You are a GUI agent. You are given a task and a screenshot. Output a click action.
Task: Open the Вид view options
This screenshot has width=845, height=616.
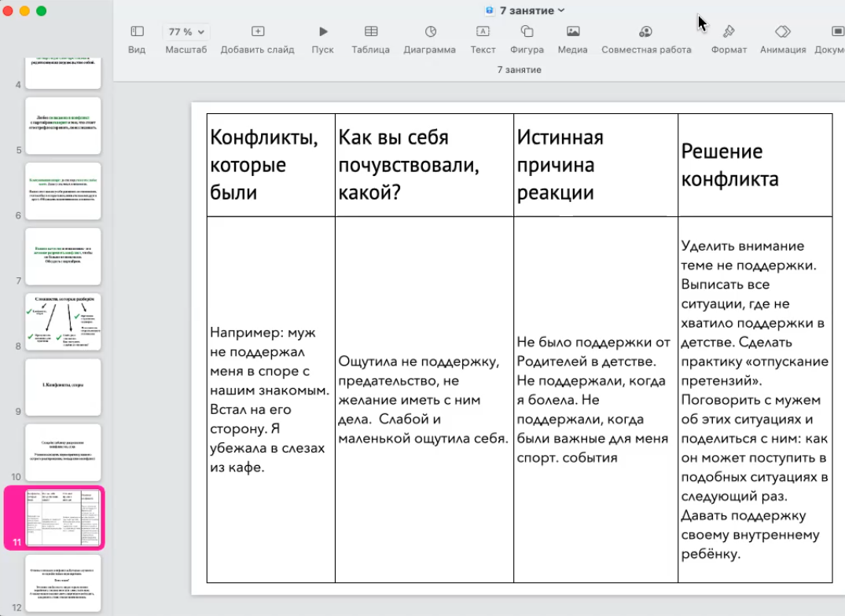(137, 39)
